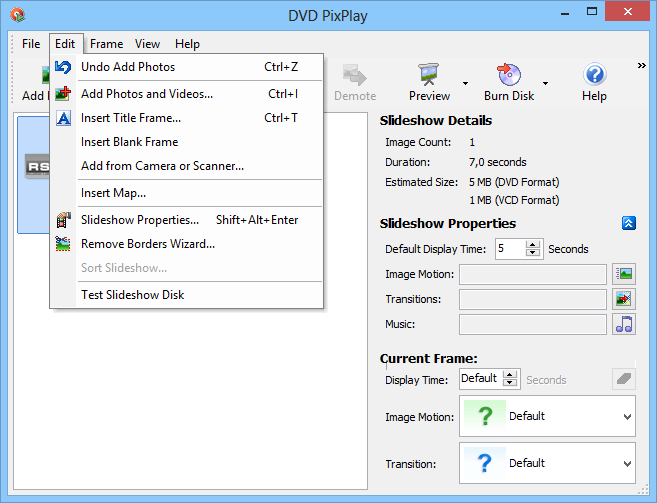
Task: Collapse the Slideshow Properties section
Action: [629, 223]
